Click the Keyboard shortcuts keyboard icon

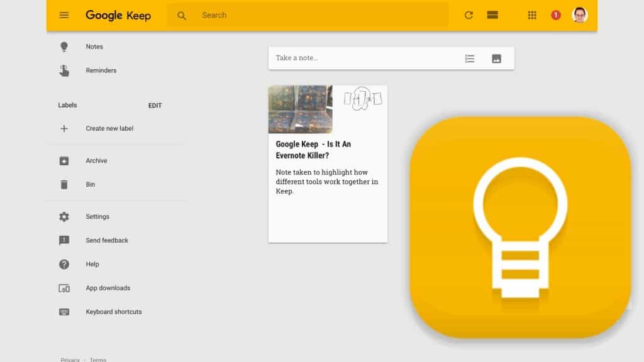64,312
